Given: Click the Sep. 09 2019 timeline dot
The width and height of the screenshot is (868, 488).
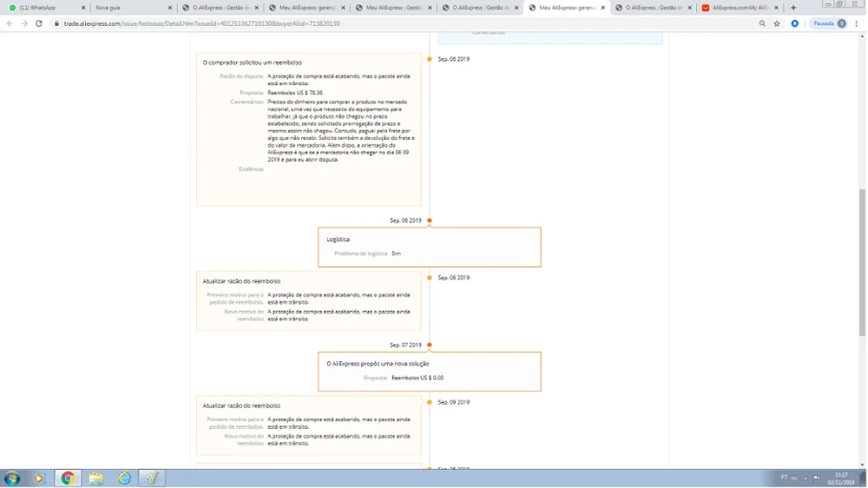Looking at the screenshot, I should point(429,403).
